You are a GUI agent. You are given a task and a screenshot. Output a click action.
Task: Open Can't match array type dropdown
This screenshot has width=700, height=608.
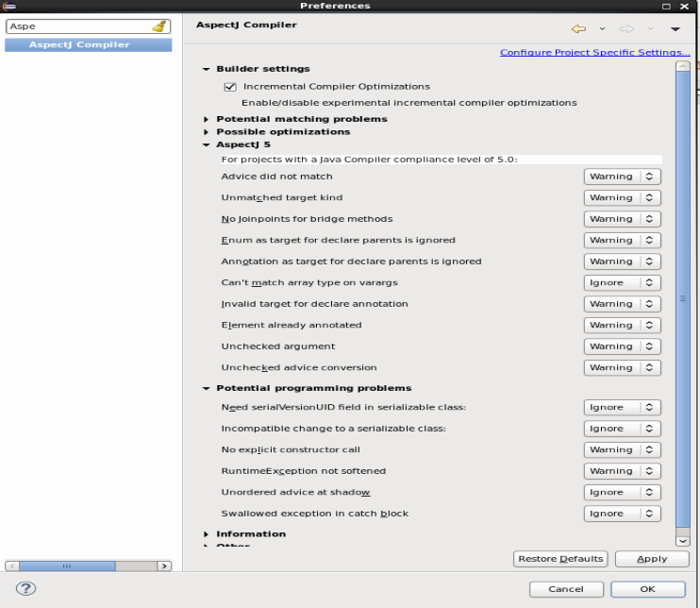point(622,283)
